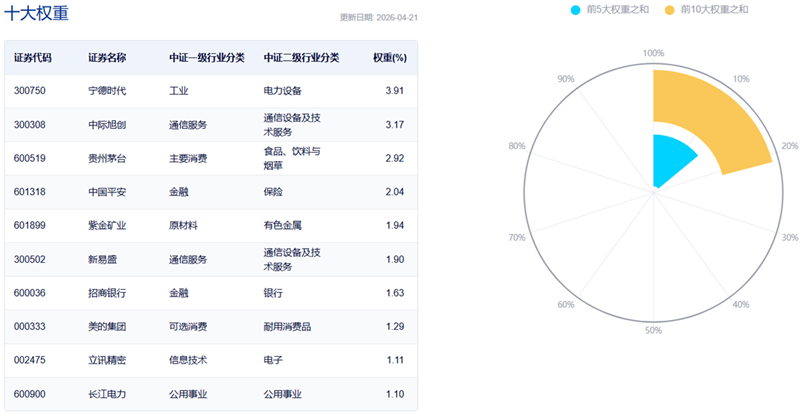This screenshot has width=802, height=413.
Task: Click 银行 industry cell
Action: [x=273, y=293]
